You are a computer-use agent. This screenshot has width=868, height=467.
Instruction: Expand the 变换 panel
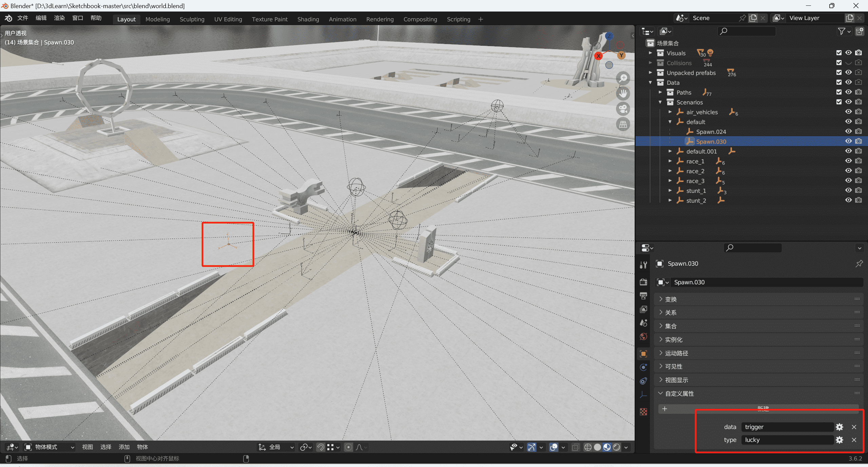click(x=758, y=299)
